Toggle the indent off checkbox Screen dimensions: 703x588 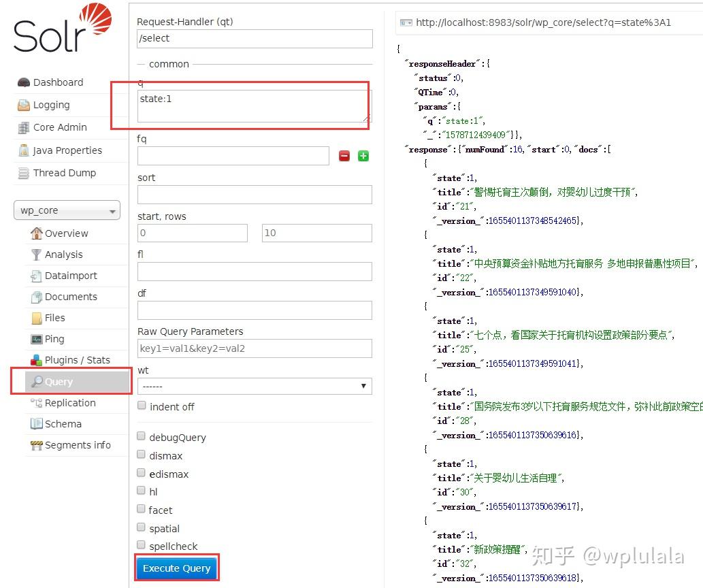click(x=142, y=406)
